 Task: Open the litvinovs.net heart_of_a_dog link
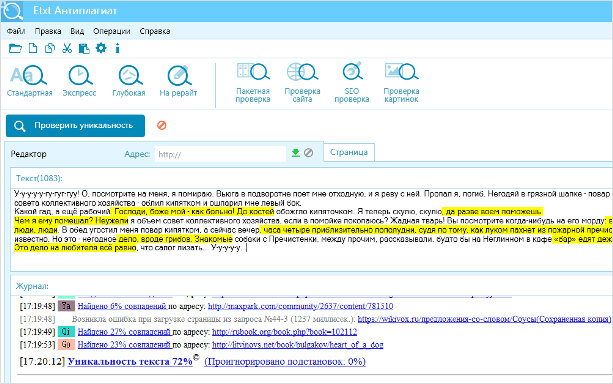[298, 345]
